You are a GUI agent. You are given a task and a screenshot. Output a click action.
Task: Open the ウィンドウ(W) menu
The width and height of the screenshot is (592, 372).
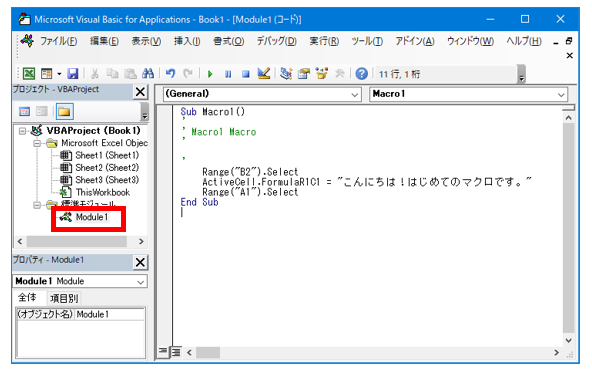470,41
